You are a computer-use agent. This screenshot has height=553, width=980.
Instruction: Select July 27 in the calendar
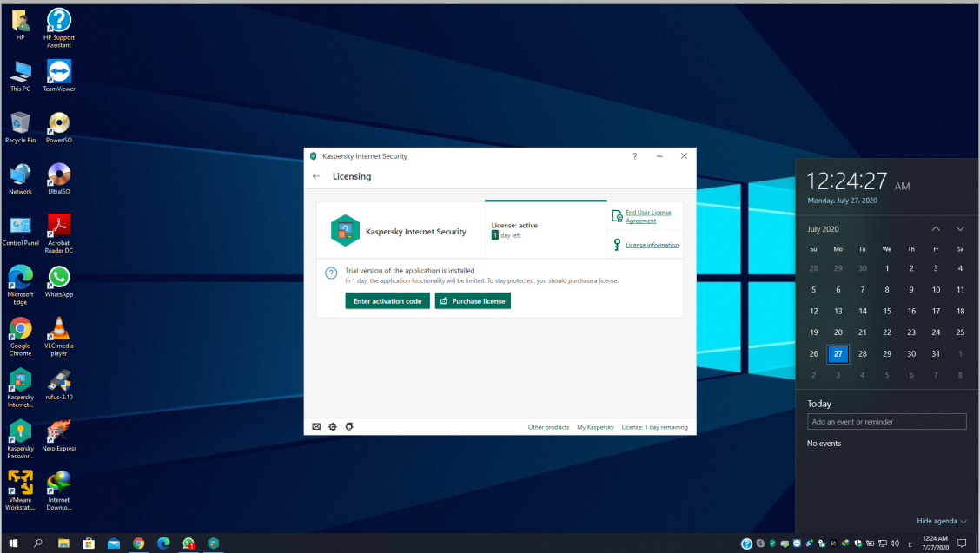click(x=838, y=353)
